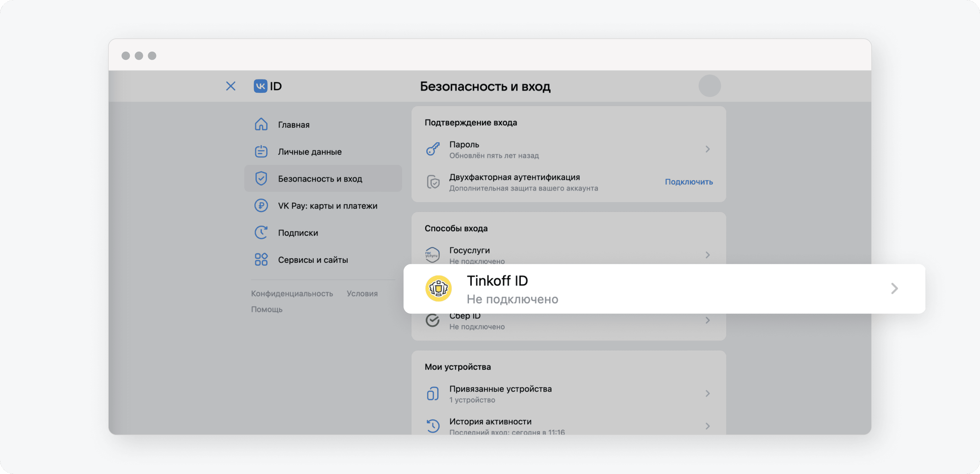
Task: Select the shield icon for Безопасность и вход
Action: [261, 178]
